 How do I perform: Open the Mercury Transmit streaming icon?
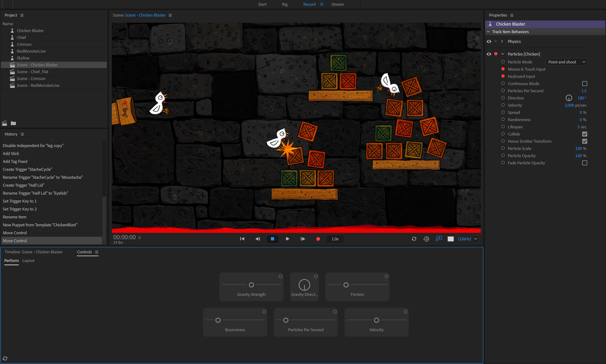439,238
